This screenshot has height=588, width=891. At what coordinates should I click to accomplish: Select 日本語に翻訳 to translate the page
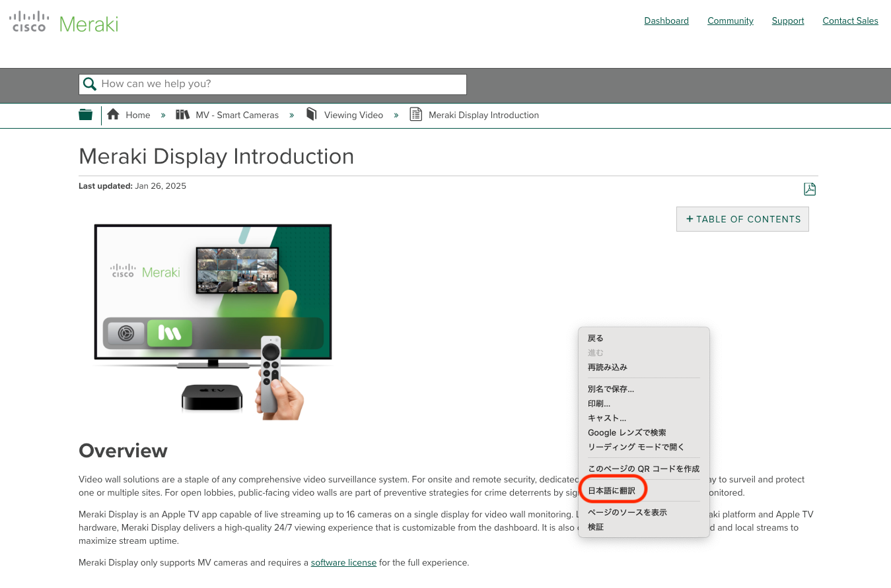coord(612,488)
